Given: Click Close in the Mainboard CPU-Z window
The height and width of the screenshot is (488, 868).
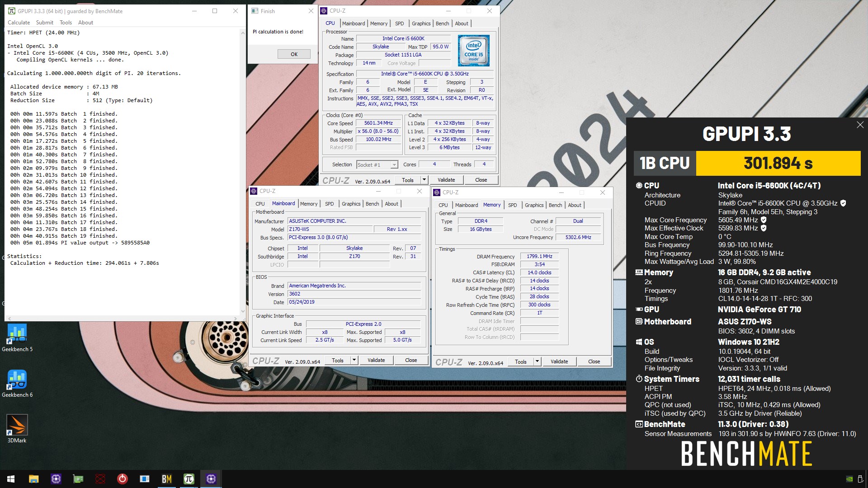Looking at the screenshot, I should point(411,360).
